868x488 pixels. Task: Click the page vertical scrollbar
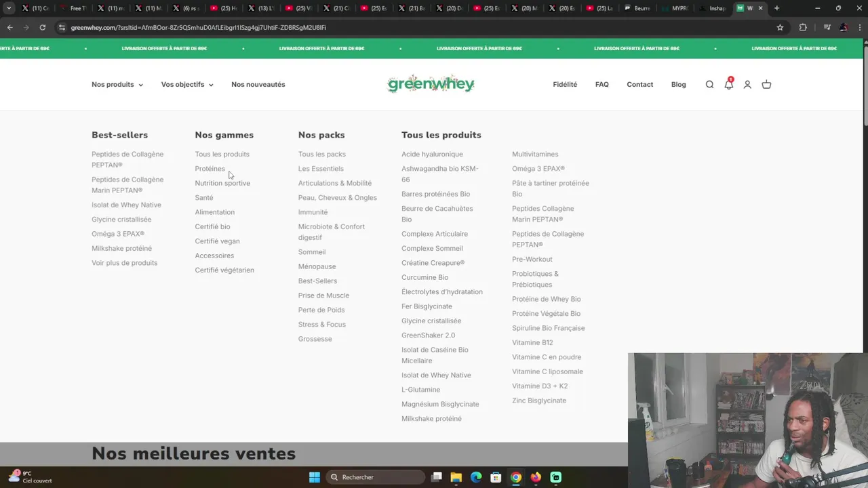[x=865, y=84]
